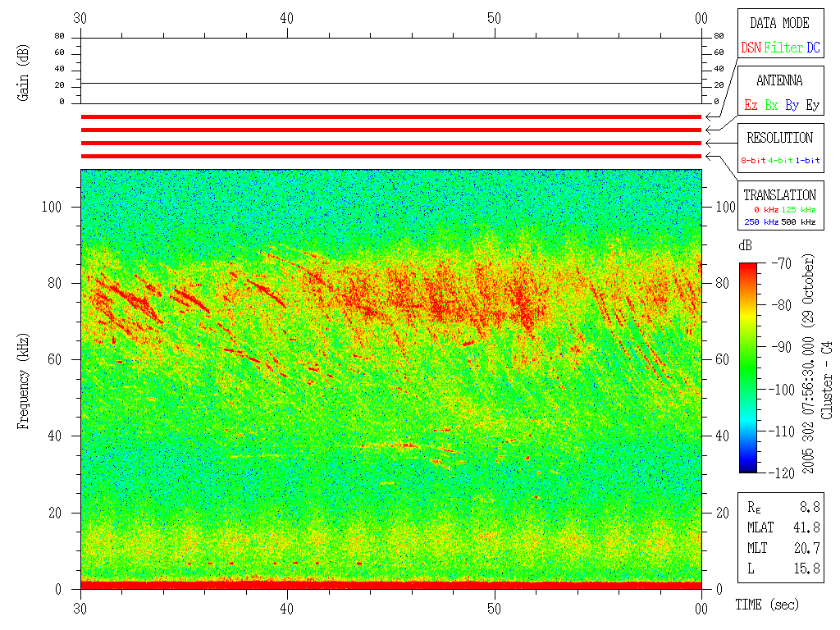This screenshot has width=840, height=630.
Task: Click the red DSN data mode label
Action: coord(751,48)
